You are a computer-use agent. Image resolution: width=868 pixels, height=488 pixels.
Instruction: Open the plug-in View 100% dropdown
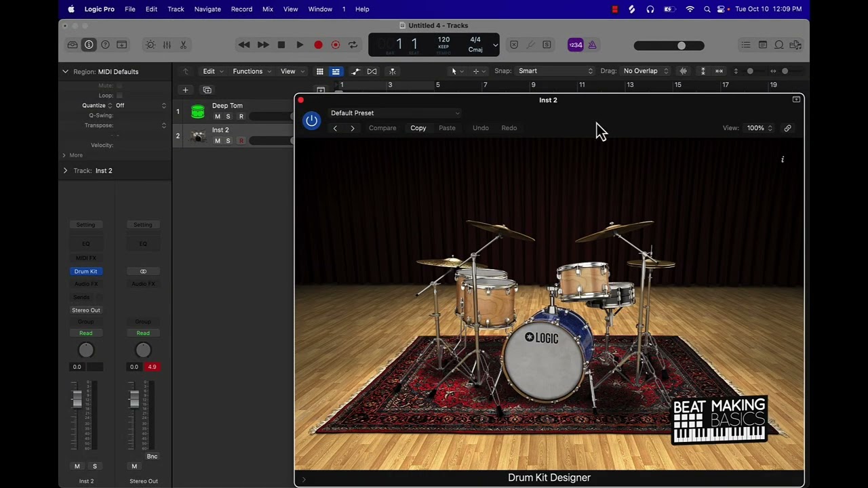759,128
